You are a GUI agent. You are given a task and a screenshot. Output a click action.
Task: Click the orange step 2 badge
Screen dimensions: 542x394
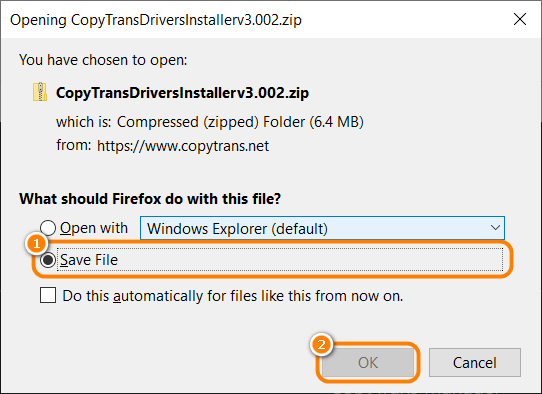point(321,345)
